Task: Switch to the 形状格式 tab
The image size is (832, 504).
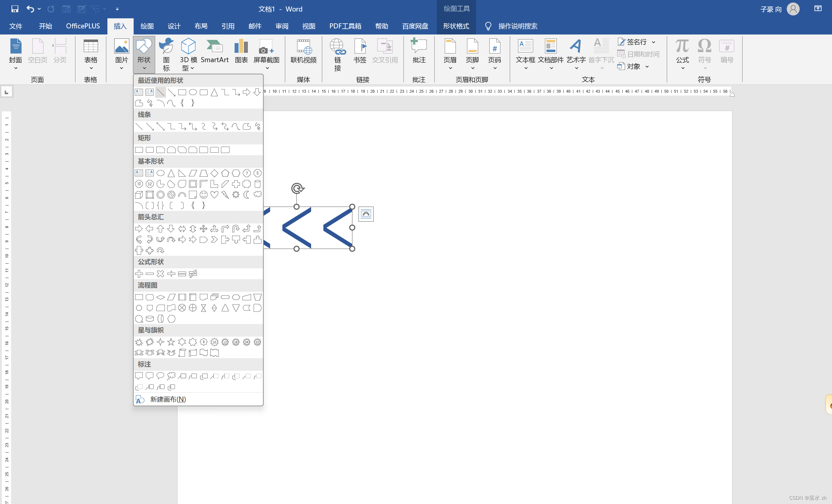Action: point(456,26)
